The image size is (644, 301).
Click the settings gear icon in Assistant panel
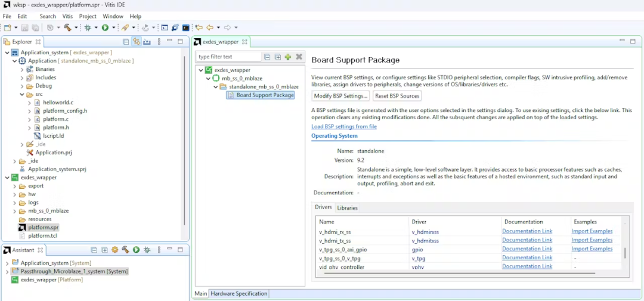115,250
